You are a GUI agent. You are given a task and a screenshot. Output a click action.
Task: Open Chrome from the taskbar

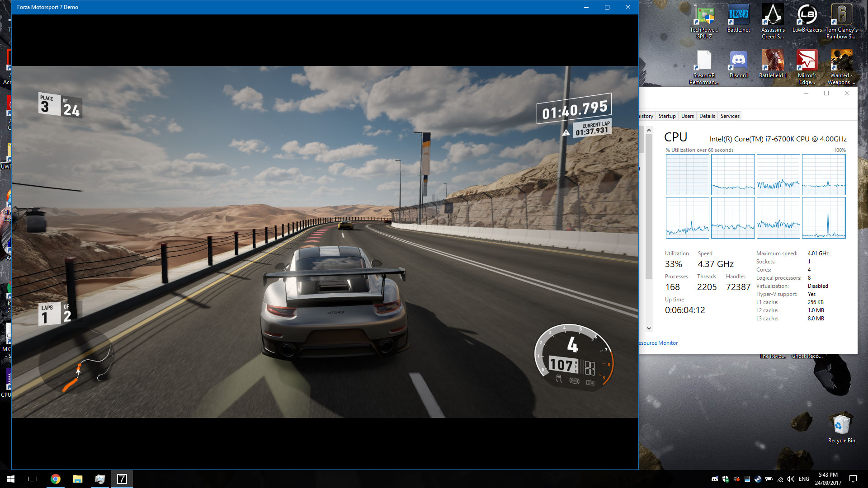pyautogui.click(x=56, y=479)
